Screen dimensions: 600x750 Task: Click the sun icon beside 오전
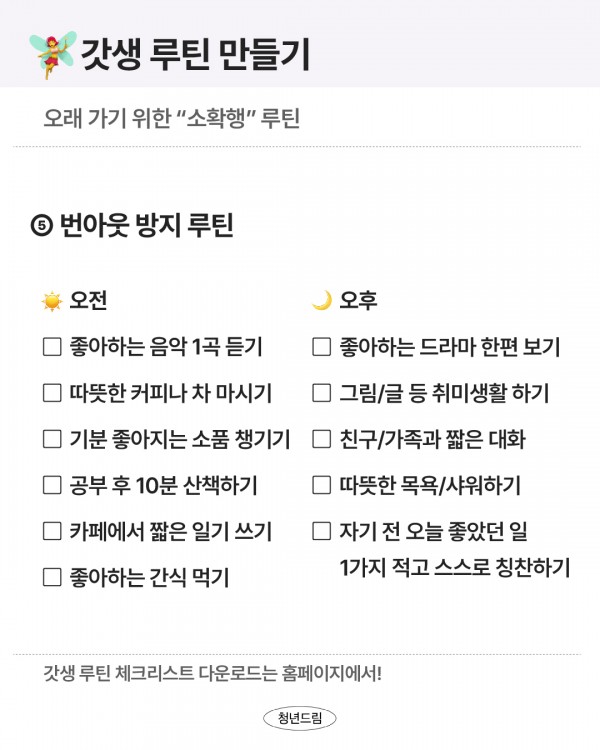point(52,301)
